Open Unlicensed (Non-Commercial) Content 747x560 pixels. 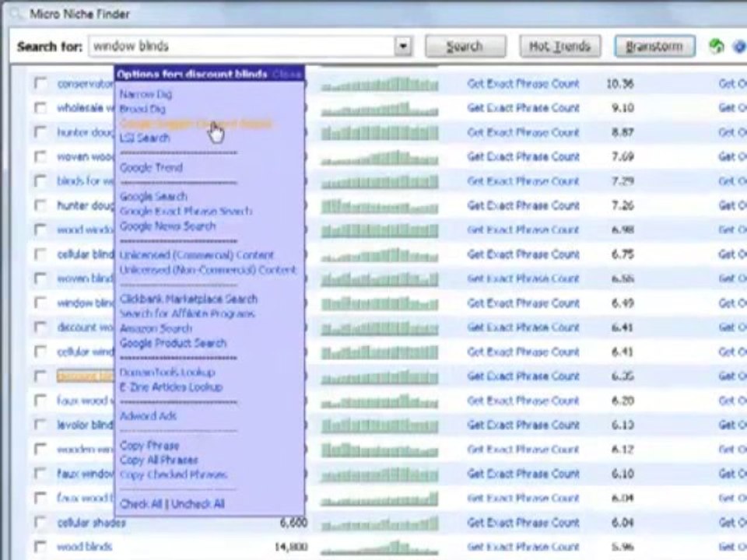pos(208,270)
